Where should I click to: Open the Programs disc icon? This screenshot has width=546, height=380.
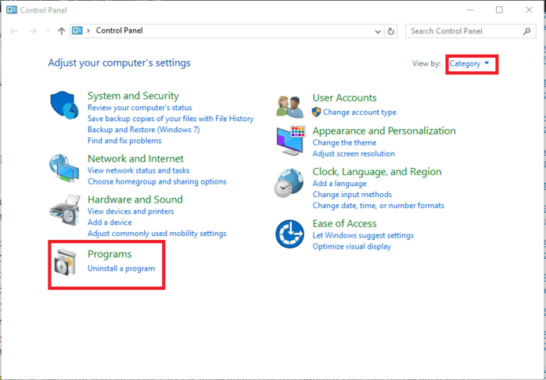(x=63, y=262)
